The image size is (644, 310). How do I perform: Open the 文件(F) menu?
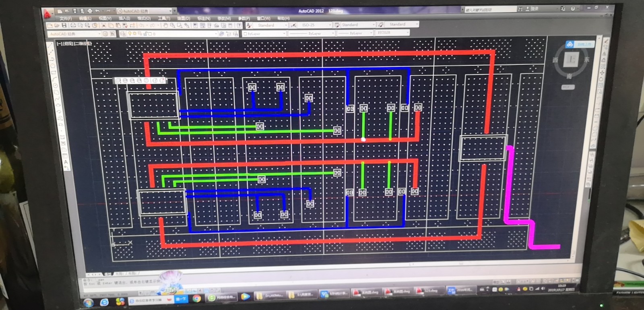point(66,19)
